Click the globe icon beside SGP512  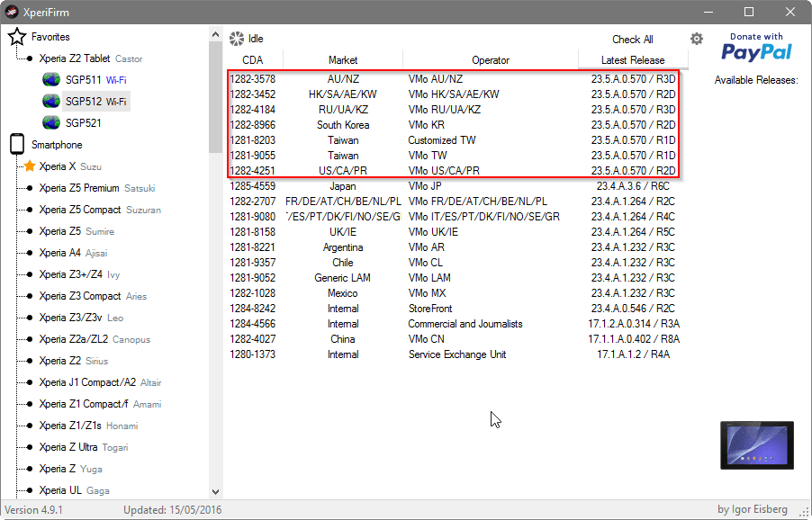pos(51,101)
